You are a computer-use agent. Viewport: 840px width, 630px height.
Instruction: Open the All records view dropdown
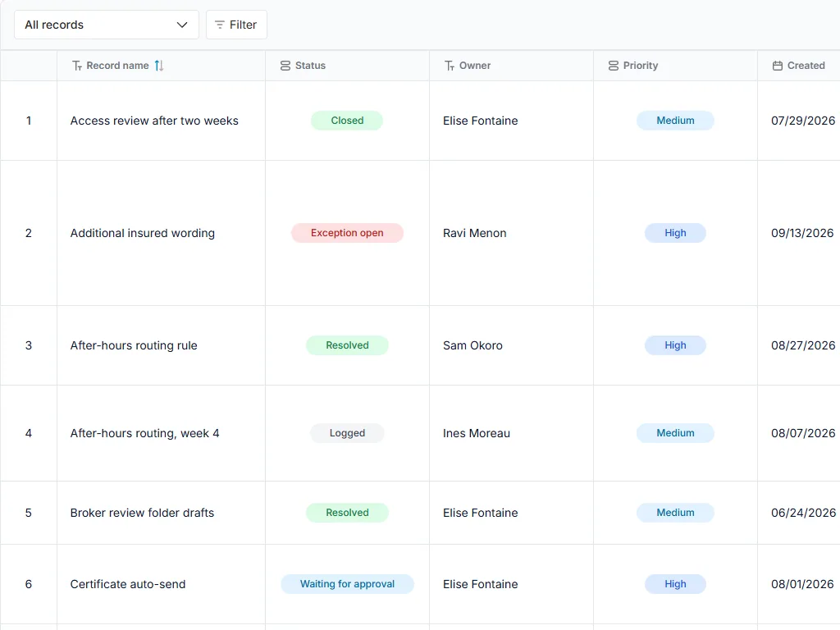click(106, 25)
